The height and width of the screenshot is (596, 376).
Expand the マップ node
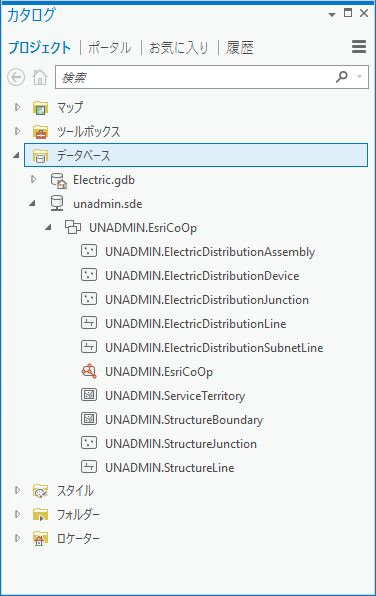[17, 107]
